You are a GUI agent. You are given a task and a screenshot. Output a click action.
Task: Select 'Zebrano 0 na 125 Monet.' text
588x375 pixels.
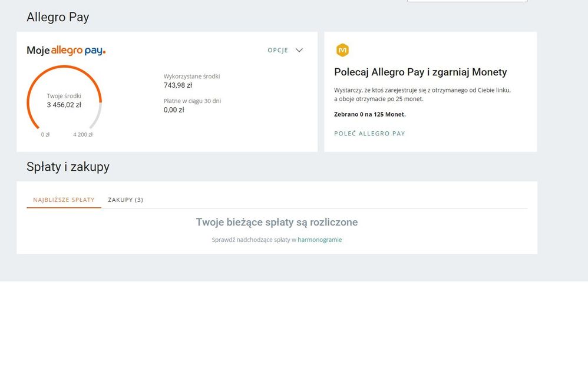[370, 114]
